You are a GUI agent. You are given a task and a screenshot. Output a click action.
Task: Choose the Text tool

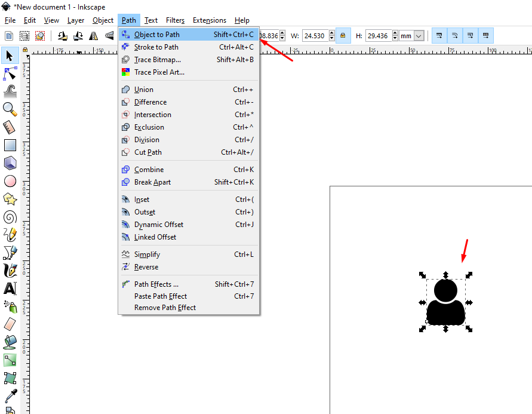(x=10, y=289)
